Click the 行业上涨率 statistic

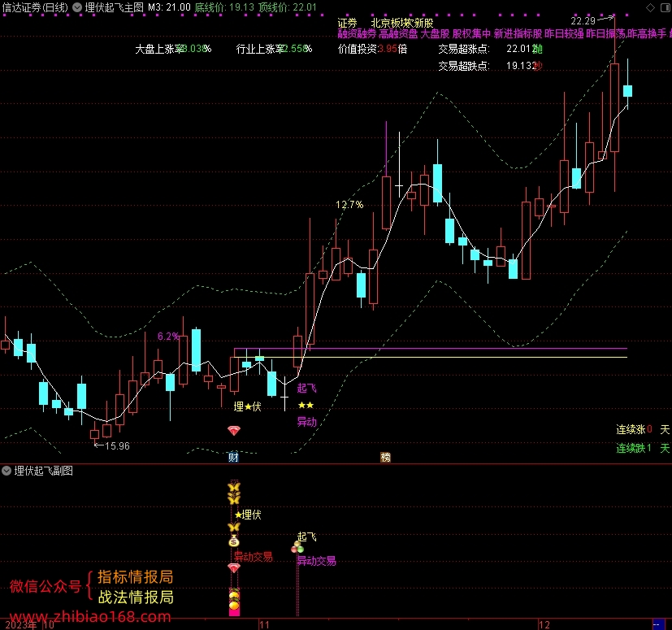pyautogui.click(x=275, y=49)
